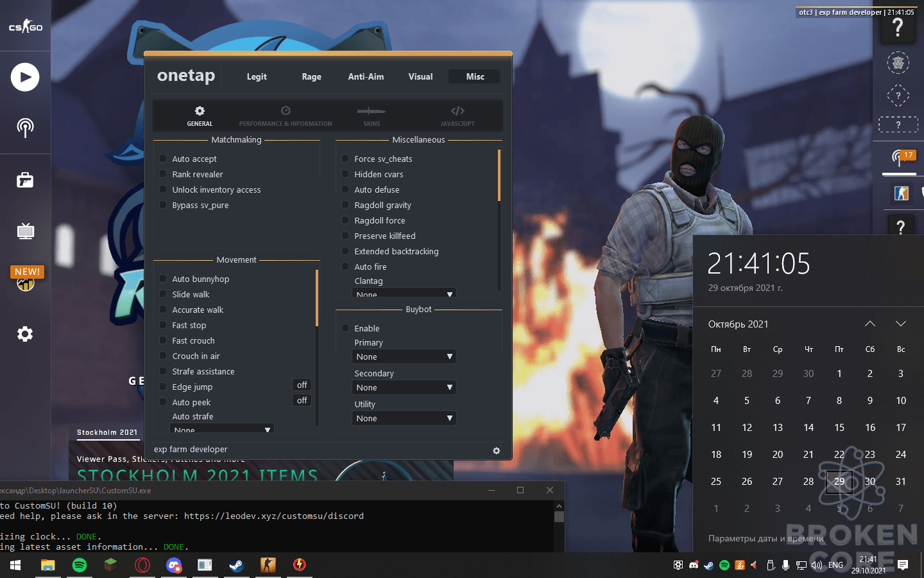Go to previous month in calendar
Image resolution: width=924 pixels, height=578 pixels.
(870, 324)
